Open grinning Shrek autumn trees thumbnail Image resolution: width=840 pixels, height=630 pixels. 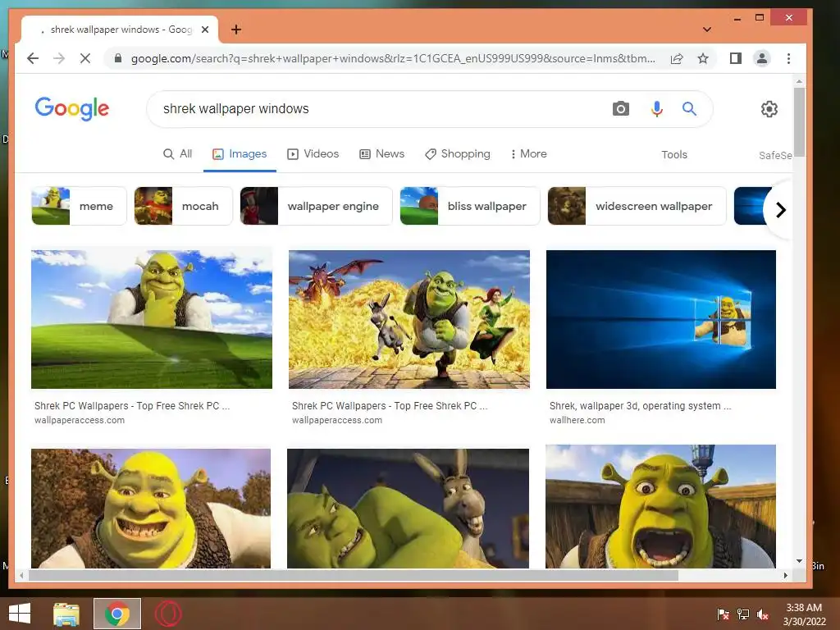[151, 509]
